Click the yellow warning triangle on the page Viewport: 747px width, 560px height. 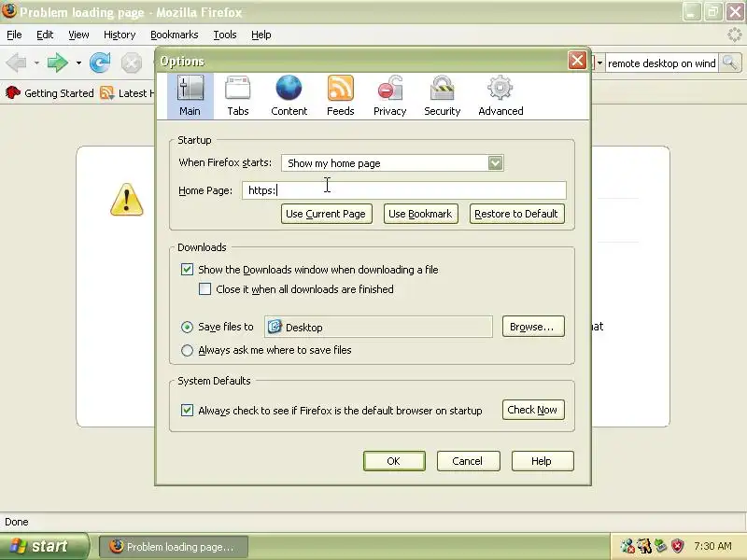[126, 200]
